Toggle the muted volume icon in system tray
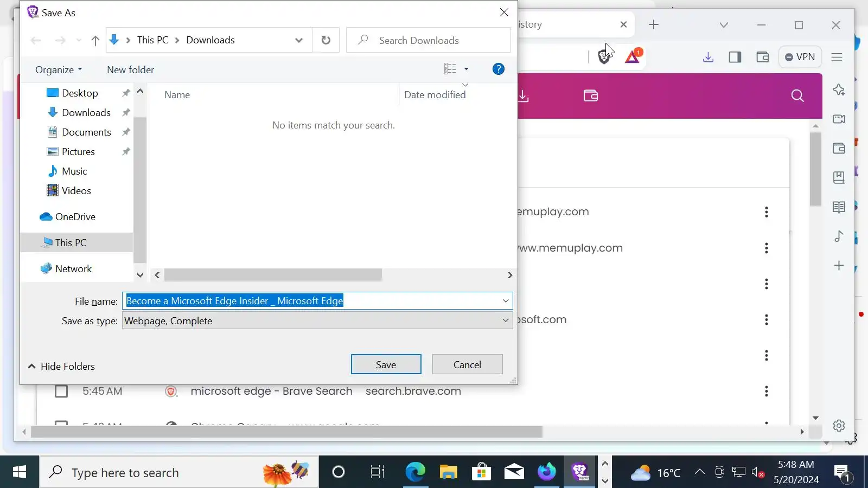This screenshot has height=488, width=868. pyautogui.click(x=758, y=472)
